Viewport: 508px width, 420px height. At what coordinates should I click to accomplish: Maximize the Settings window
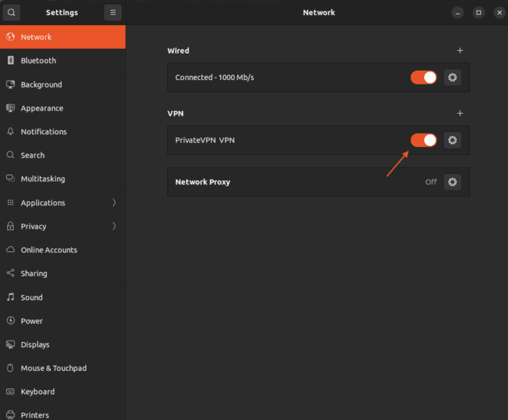pyautogui.click(x=478, y=13)
